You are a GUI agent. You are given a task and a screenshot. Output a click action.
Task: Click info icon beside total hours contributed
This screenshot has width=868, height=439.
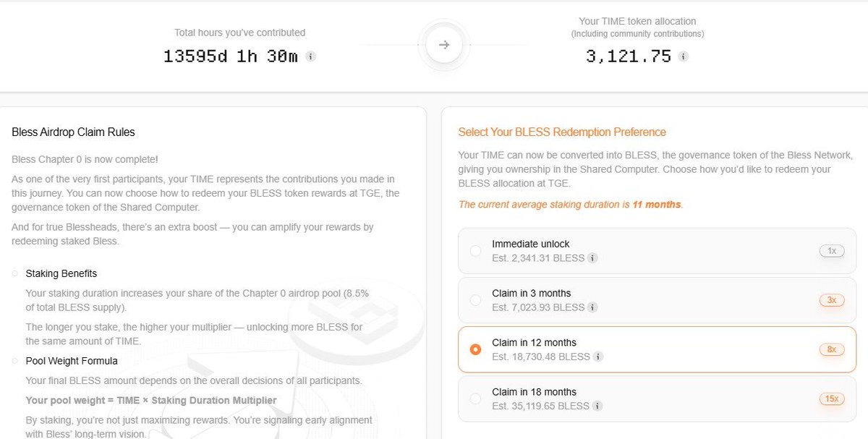(310, 56)
